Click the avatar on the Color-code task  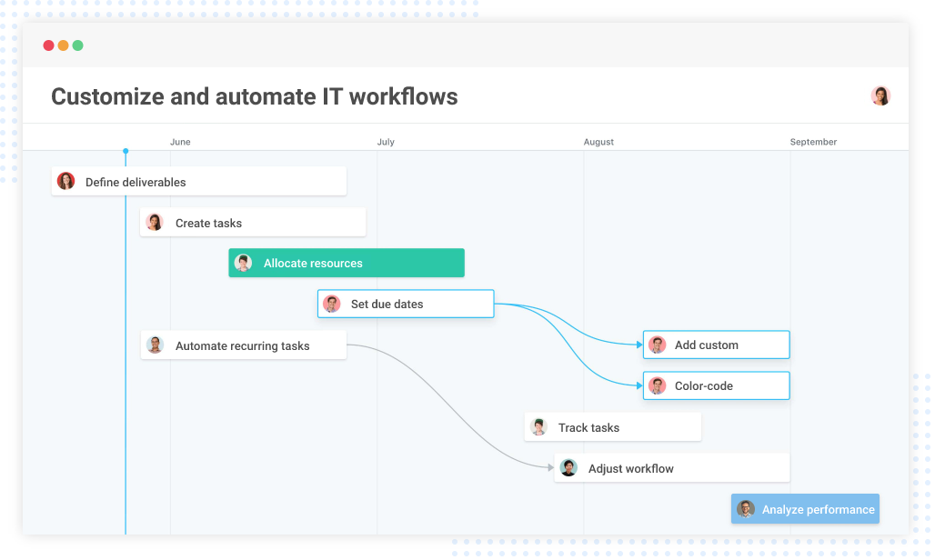(x=657, y=385)
